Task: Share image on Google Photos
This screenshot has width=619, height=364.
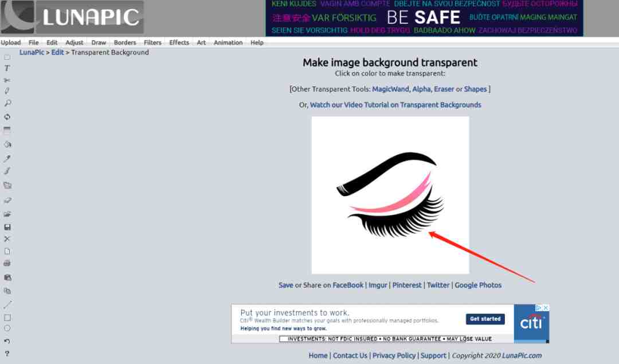Action: pyautogui.click(x=478, y=285)
